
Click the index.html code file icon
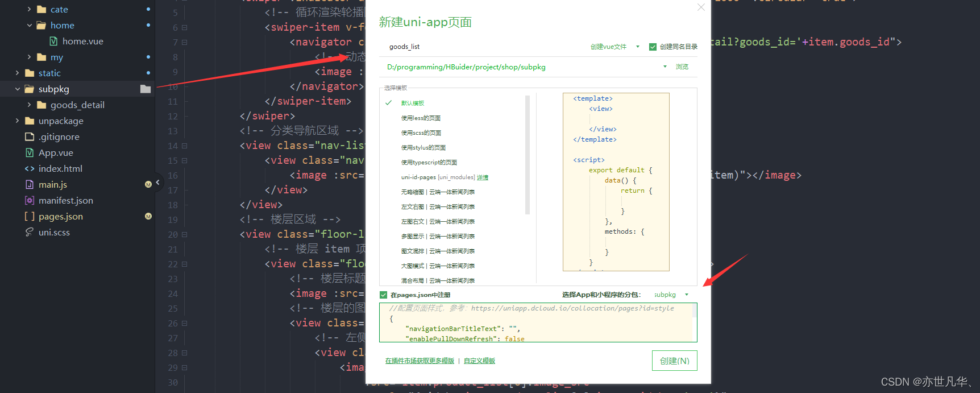click(30, 168)
